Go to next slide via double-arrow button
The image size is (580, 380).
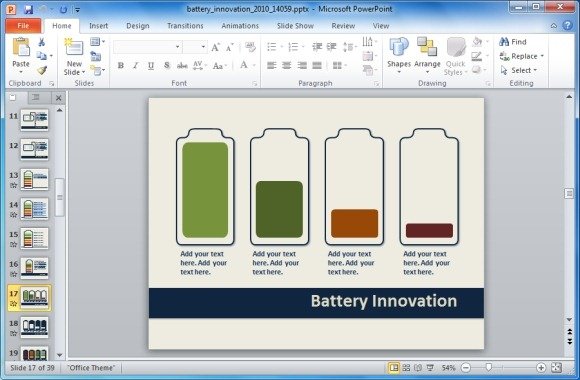pos(570,341)
